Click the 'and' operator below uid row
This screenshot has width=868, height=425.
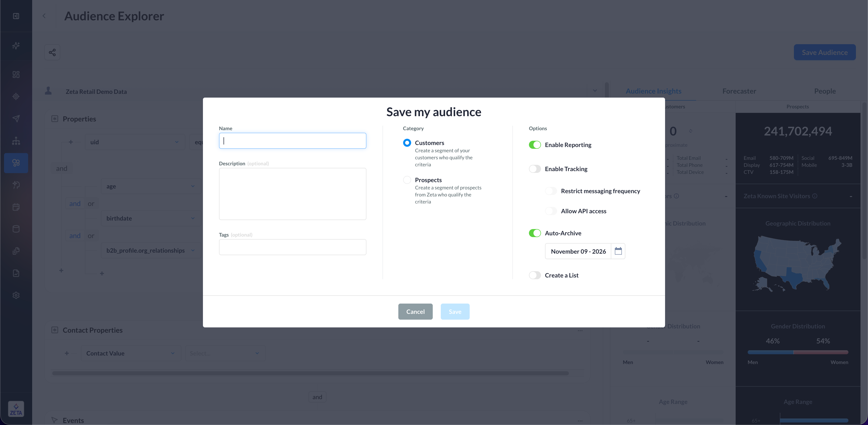[62, 168]
